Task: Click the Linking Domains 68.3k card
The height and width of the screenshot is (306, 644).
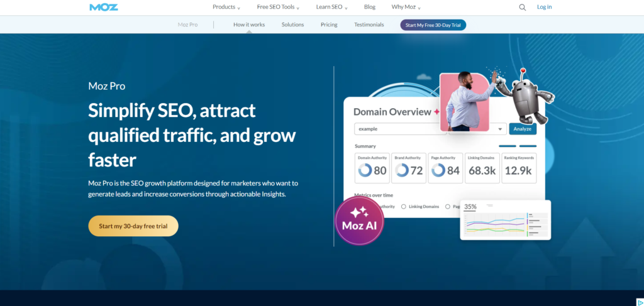Action: (482, 168)
